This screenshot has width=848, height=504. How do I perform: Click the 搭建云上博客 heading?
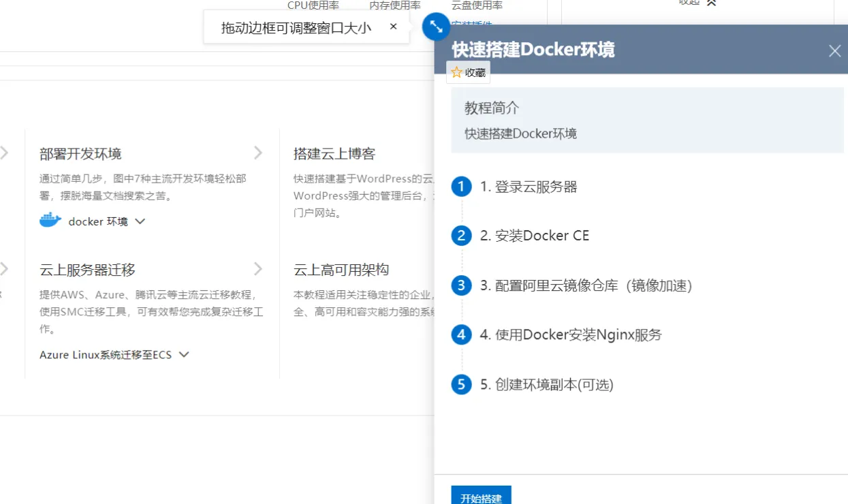[x=334, y=154]
